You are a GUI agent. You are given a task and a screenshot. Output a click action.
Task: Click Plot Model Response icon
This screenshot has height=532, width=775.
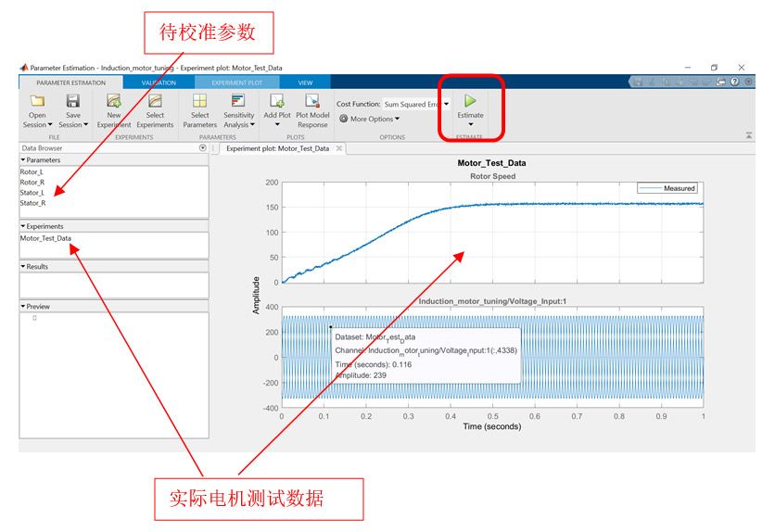[x=312, y=101]
